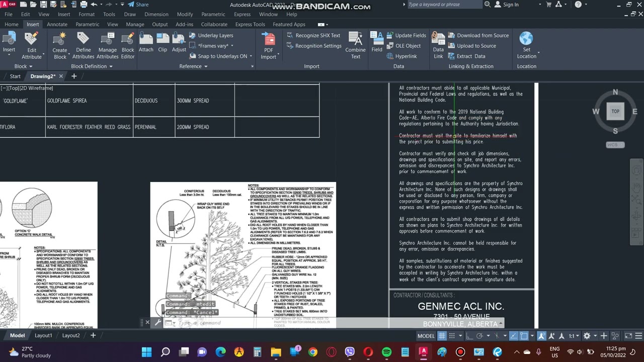Open the Modify menu
The image size is (644, 362).
click(185, 14)
